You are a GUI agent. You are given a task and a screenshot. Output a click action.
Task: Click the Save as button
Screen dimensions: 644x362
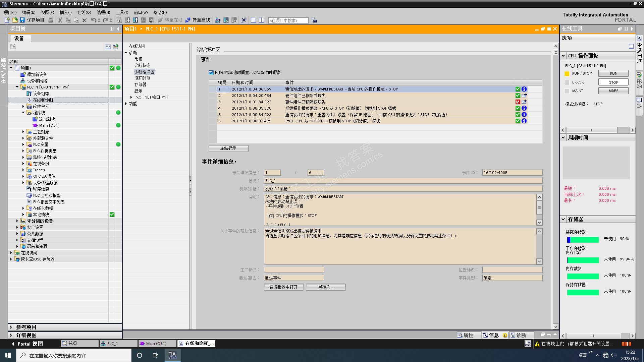click(325, 287)
